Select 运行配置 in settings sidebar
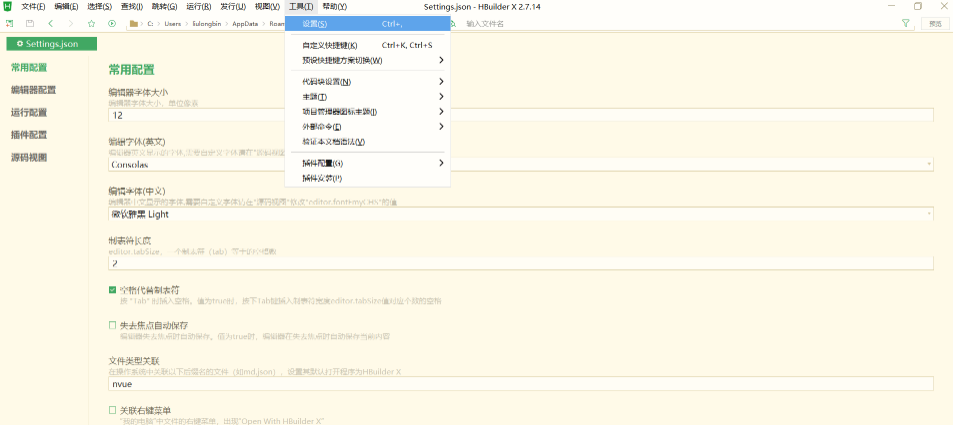The height and width of the screenshot is (425, 953). 29,112
